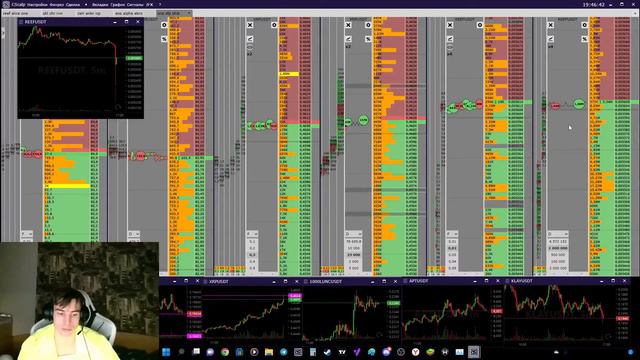
Task: Open the chart icon in the fourth order book
Action: point(348,39)
